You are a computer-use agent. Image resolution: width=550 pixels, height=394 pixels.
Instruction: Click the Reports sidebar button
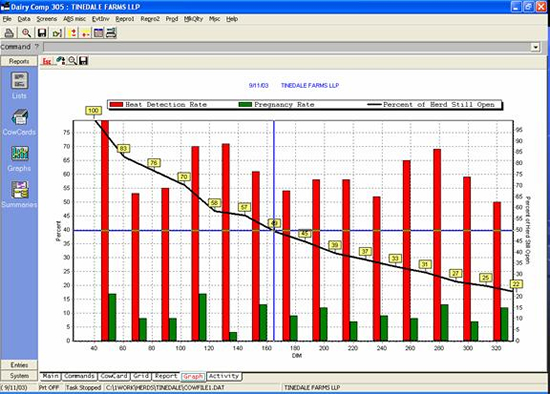19,61
